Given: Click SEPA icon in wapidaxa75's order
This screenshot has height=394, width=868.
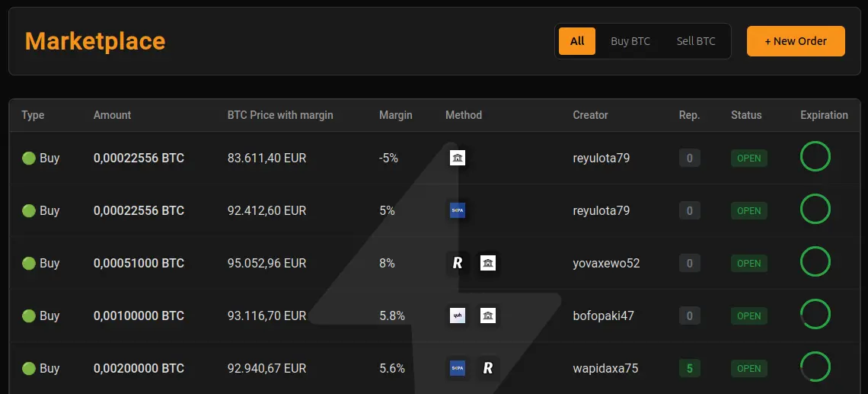Looking at the screenshot, I should [x=458, y=368].
